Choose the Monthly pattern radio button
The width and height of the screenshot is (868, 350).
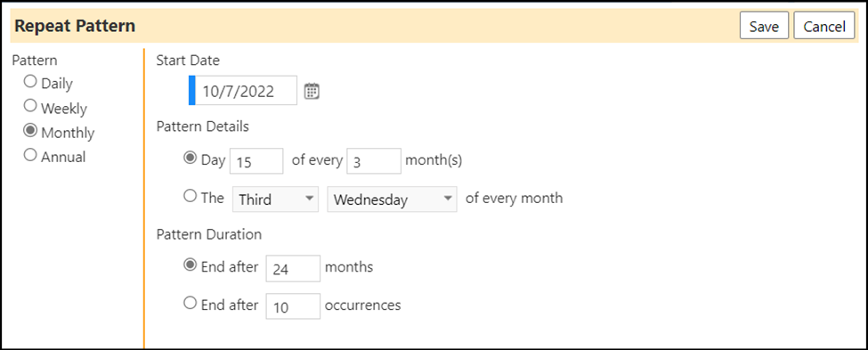point(30,131)
